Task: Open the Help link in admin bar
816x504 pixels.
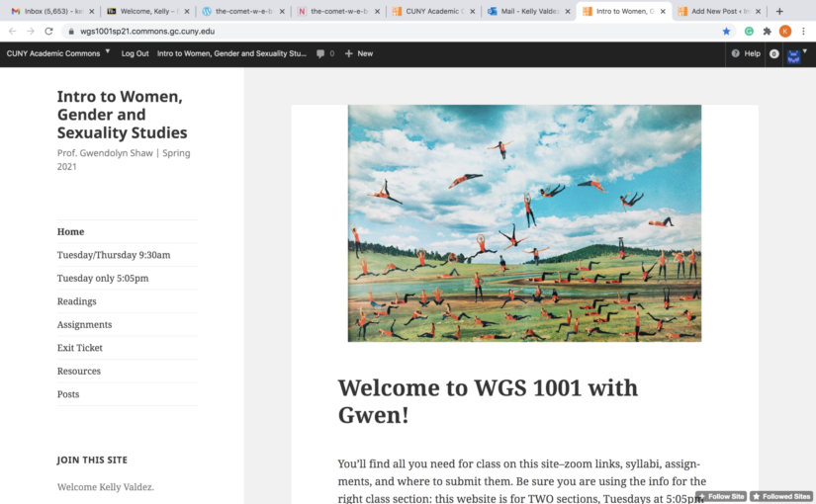Action: pos(746,53)
